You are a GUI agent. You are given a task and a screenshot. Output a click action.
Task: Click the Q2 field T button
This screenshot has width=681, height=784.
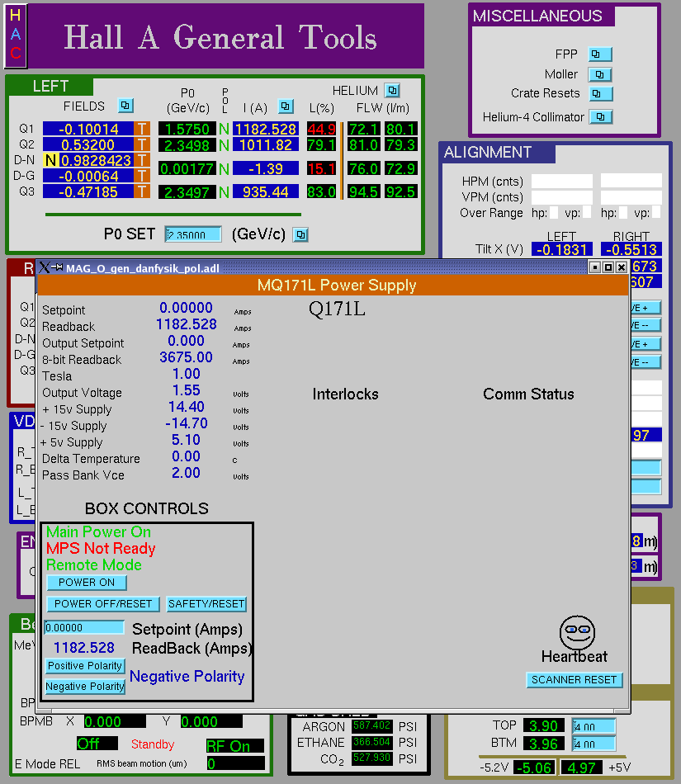point(142,145)
